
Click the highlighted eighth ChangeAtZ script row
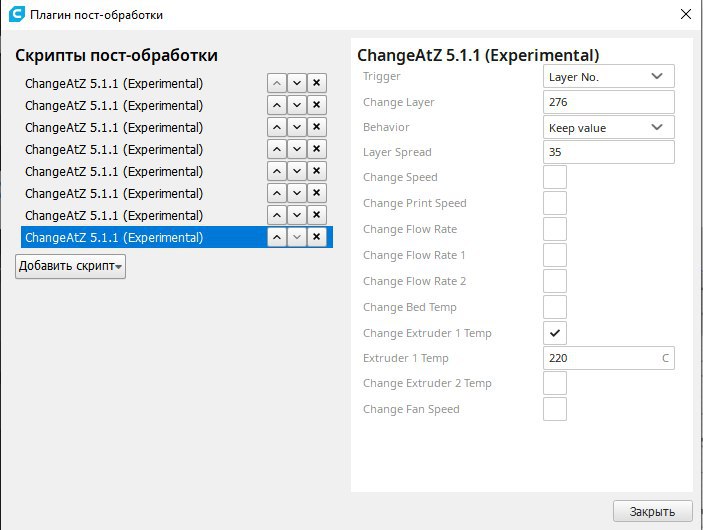(177, 237)
